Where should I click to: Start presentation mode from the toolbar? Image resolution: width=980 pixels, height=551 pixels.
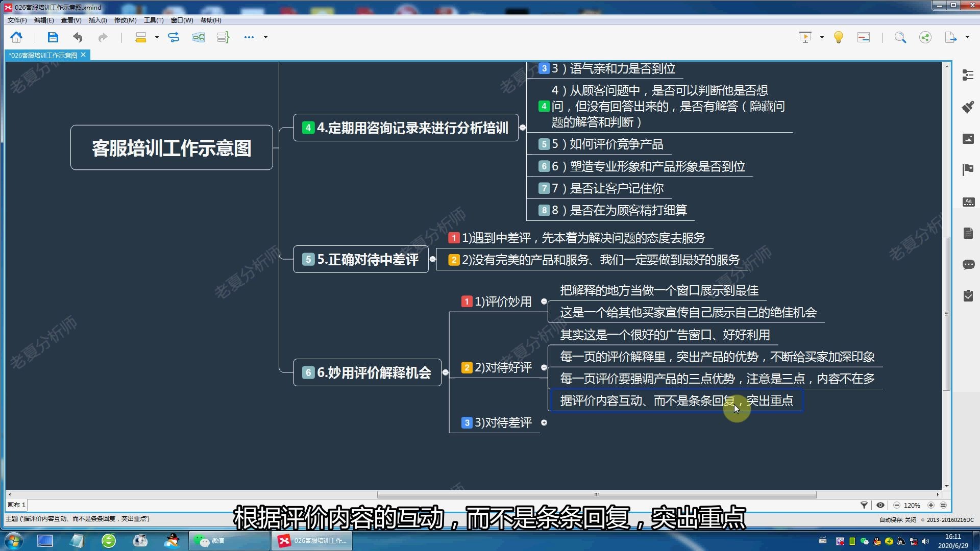(805, 37)
